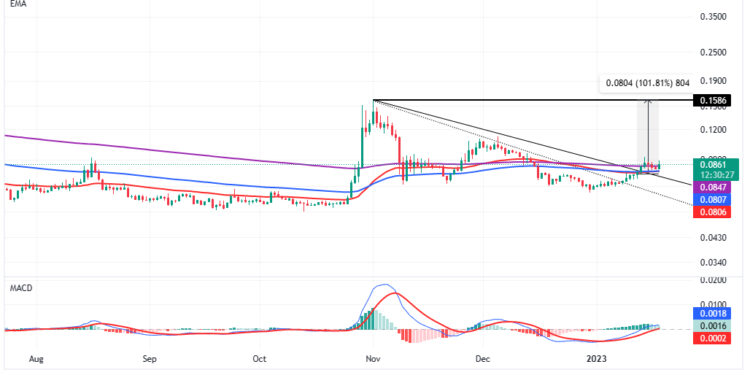Click the 0.0430 price axis label
Viewport: 750px width, 375px height.
[713, 238]
